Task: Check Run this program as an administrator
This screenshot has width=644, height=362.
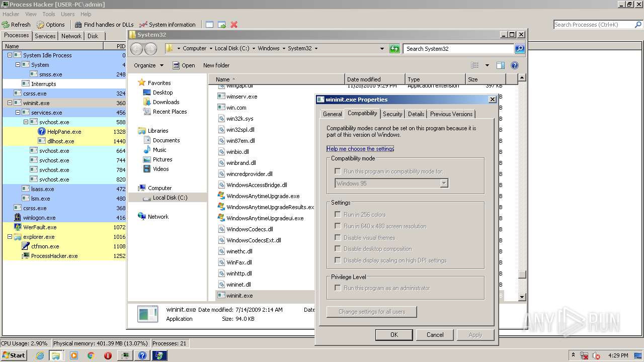Action: [338, 288]
